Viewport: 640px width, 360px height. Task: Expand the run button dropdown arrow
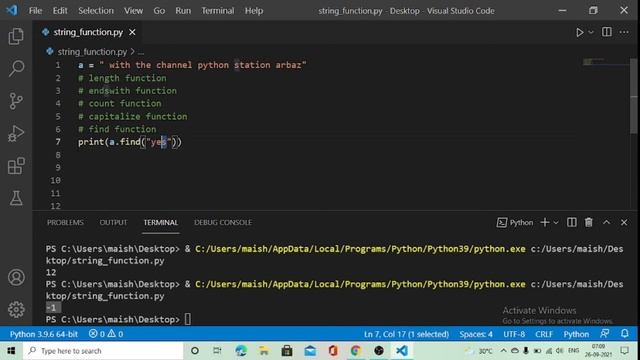[591, 32]
